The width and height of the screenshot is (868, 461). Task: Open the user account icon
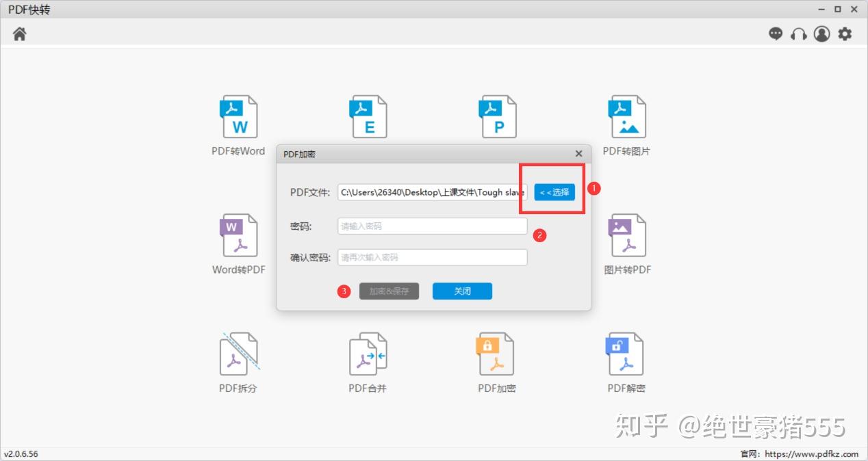click(821, 34)
